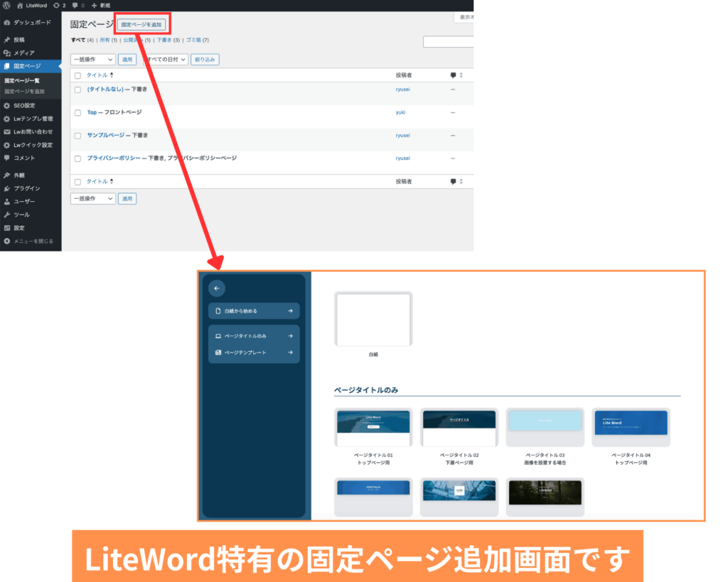Open SEO設定 via its gear icon
This screenshot has width=728, height=582.
coord(7,106)
